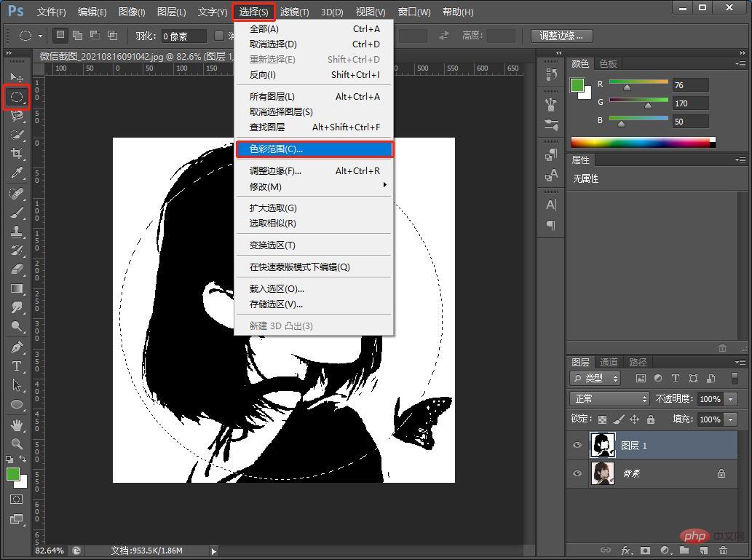This screenshot has height=560, width=752.
Task: Click R value input field
Action: pos(690,85)
